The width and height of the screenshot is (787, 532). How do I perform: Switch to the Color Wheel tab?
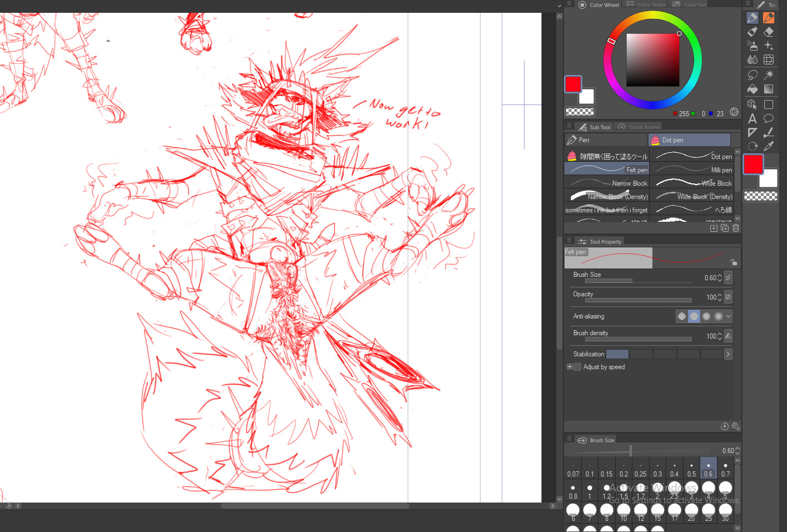[x=598, y=4]
